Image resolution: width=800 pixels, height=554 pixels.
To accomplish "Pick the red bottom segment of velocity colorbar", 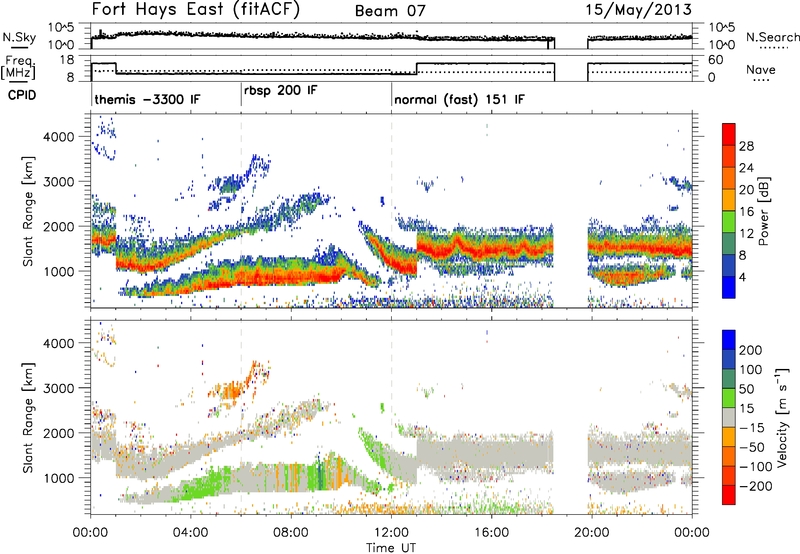I will (729, 495).
